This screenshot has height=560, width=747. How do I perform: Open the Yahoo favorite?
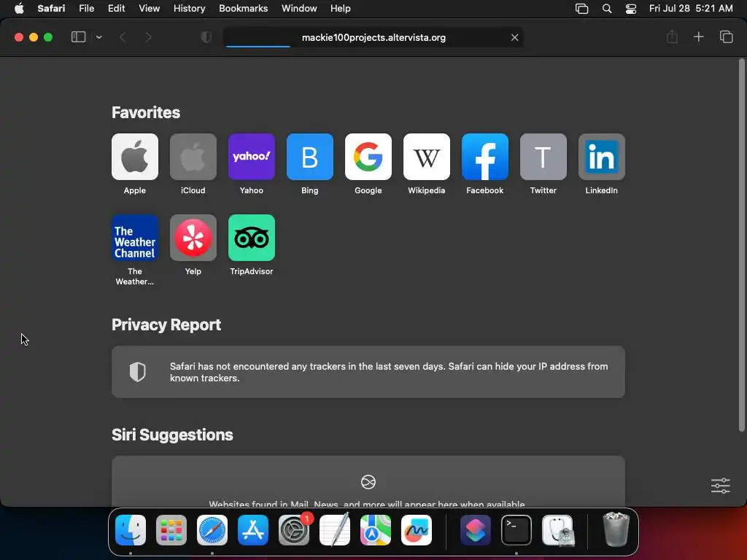(252, 157)
